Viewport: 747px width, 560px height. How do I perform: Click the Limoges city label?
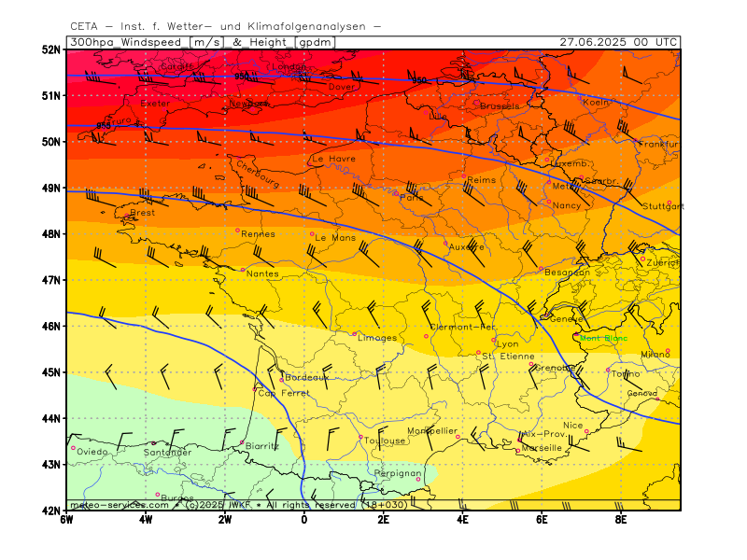(x=377, y=338)
